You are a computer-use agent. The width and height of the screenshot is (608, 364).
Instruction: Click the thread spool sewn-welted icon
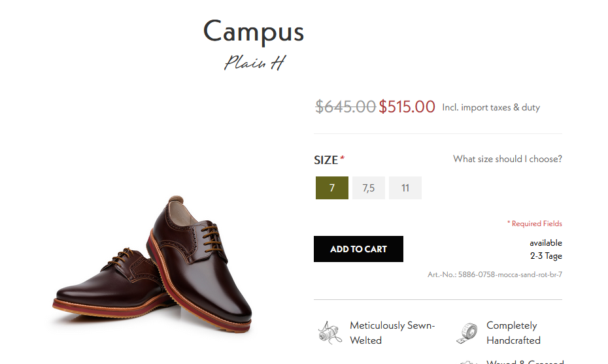tap(329, 333)
